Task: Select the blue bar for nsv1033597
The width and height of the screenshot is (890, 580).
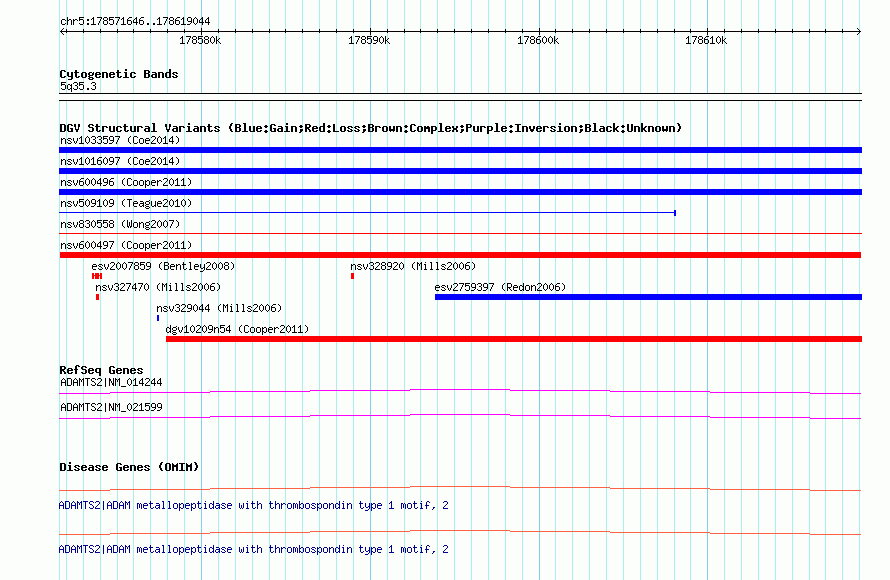Action: pos(460,150)
